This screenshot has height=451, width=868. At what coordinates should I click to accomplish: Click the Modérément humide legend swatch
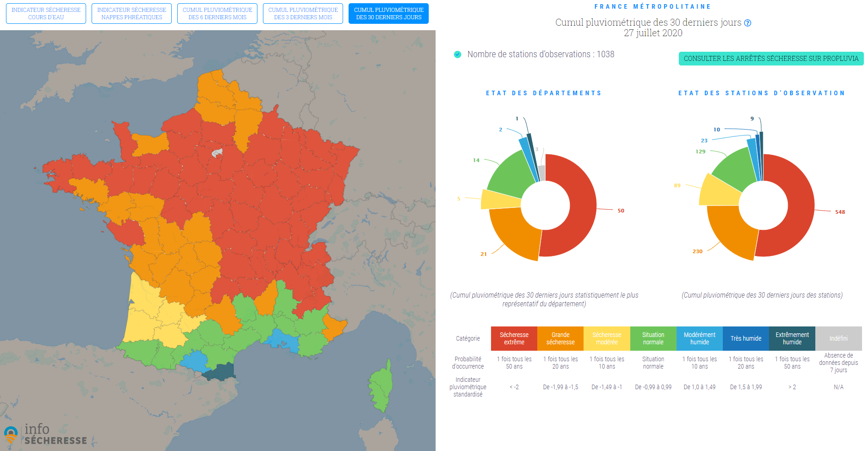699,338
